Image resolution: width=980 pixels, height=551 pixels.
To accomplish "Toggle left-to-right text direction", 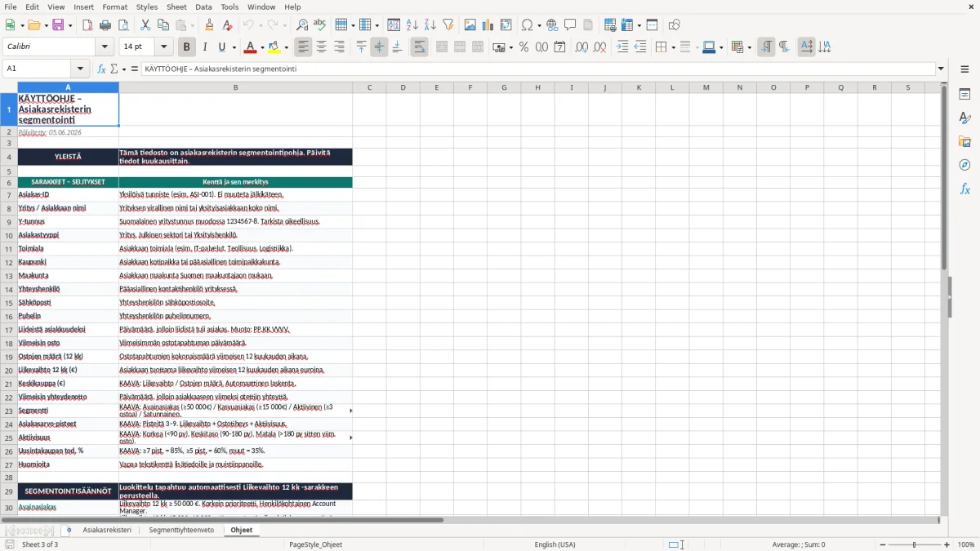I will point(766,47).
